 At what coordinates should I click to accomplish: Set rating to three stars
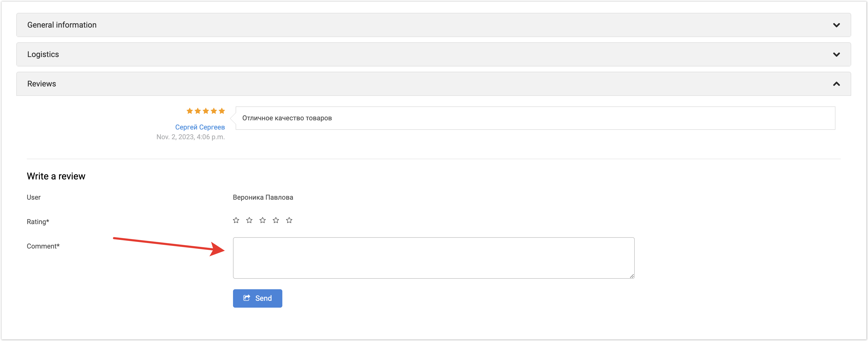pos(262,220)
